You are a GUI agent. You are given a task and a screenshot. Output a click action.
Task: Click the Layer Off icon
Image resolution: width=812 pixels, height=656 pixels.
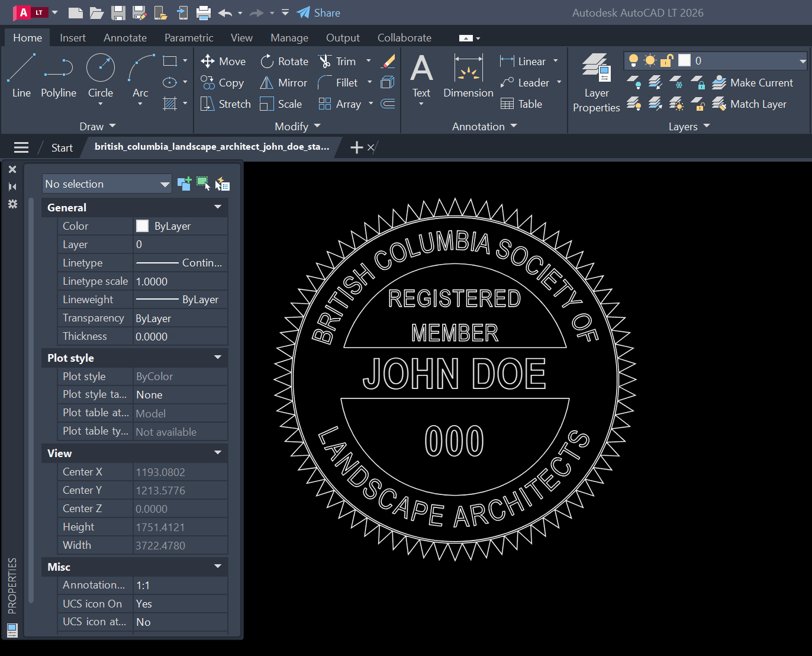coord(633,82)
